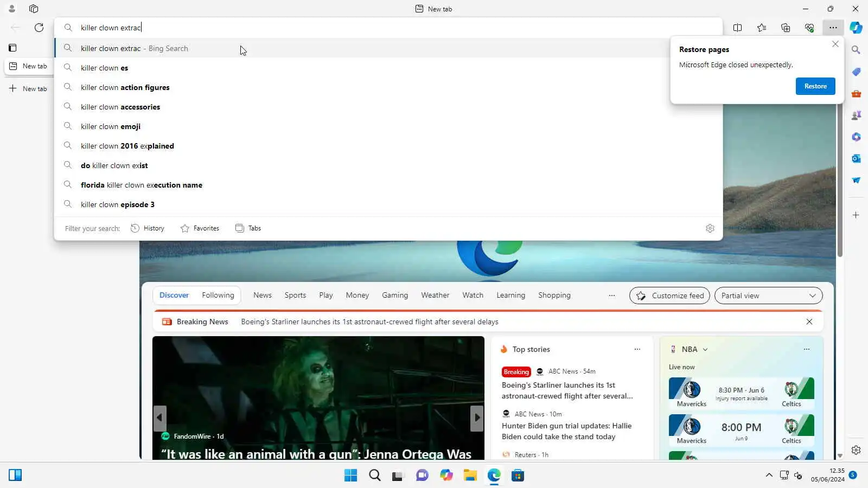
Task: Open the split screen icon
Action: 737,28
